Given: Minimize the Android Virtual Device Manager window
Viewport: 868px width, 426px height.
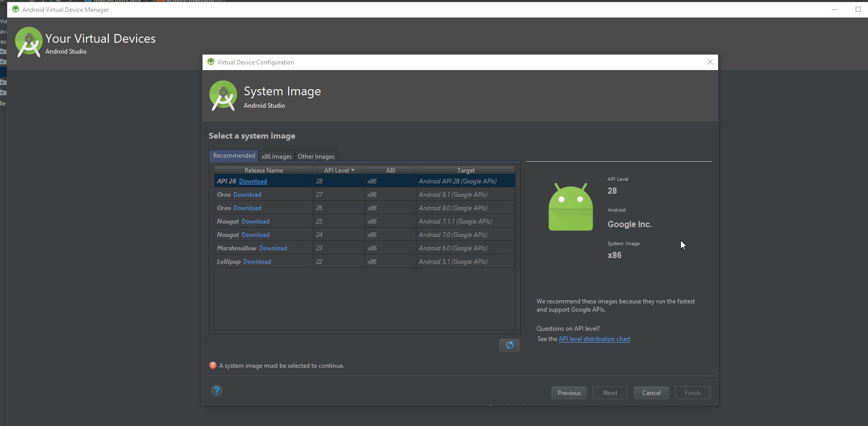Looking at the screenshot, I should point(835,9).
